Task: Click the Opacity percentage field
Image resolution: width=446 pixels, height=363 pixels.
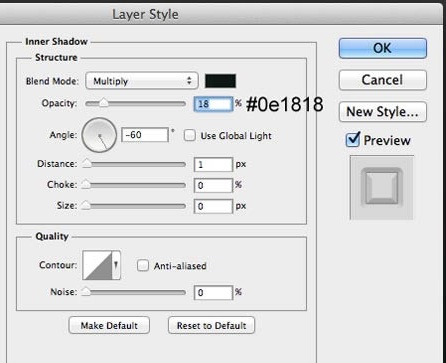Action: coord(213,104)
